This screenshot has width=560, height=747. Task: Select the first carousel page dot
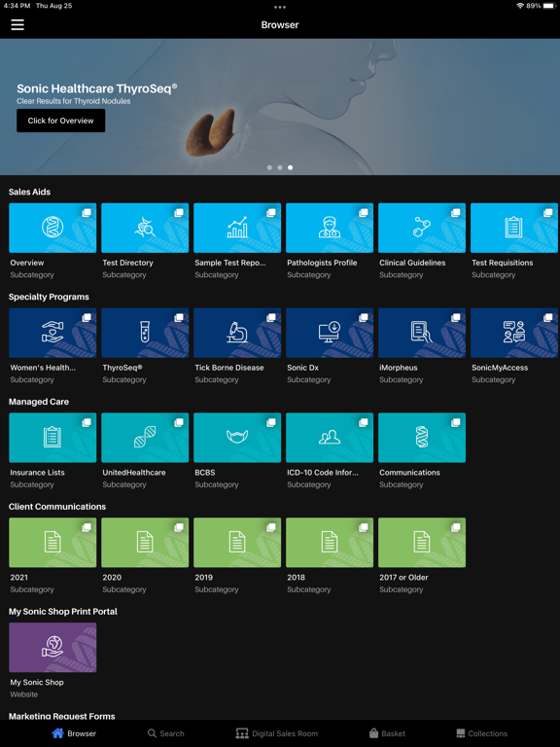coord(269,167)
